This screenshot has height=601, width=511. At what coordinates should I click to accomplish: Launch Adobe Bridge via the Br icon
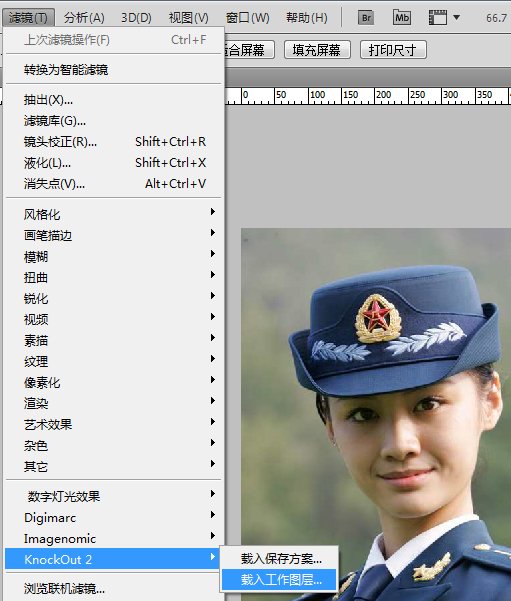pos(366,18)
